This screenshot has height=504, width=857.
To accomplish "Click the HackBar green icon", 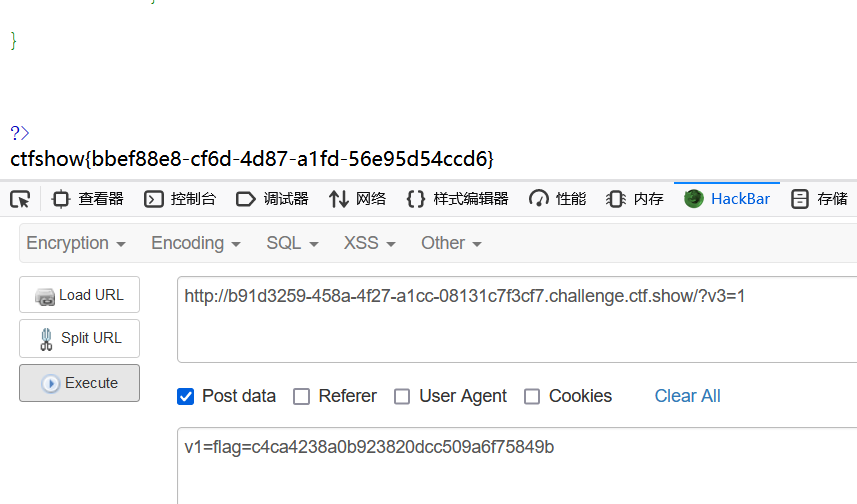I will point(694,198).
